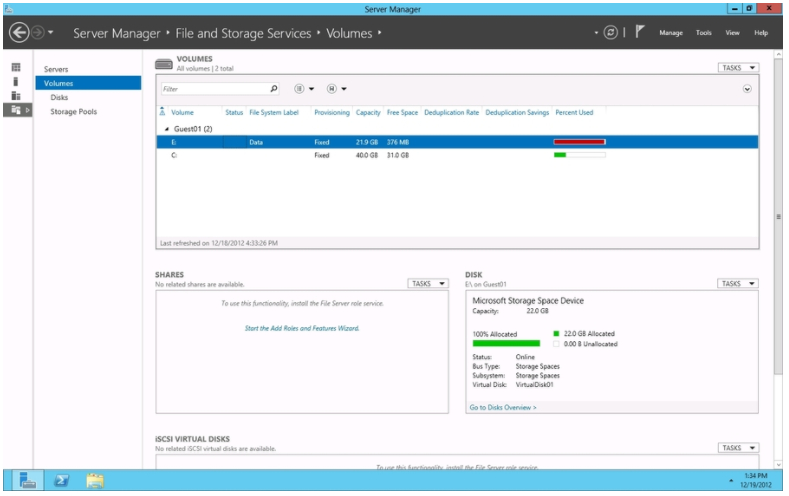Open Storage Pools page
Viewport: 789px width, 496px height.
pyautogui.click(x=73, y=112)
